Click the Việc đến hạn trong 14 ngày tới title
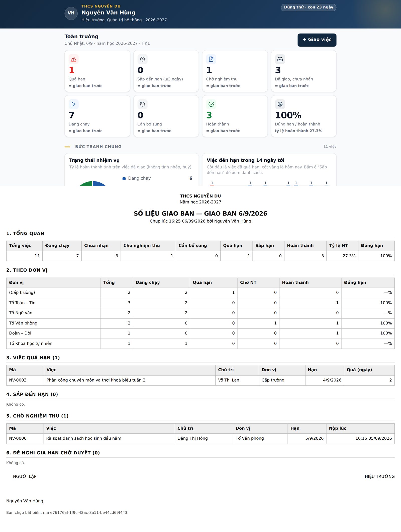Viewport: 401px width, 532px height. click(x=245, y=160)
